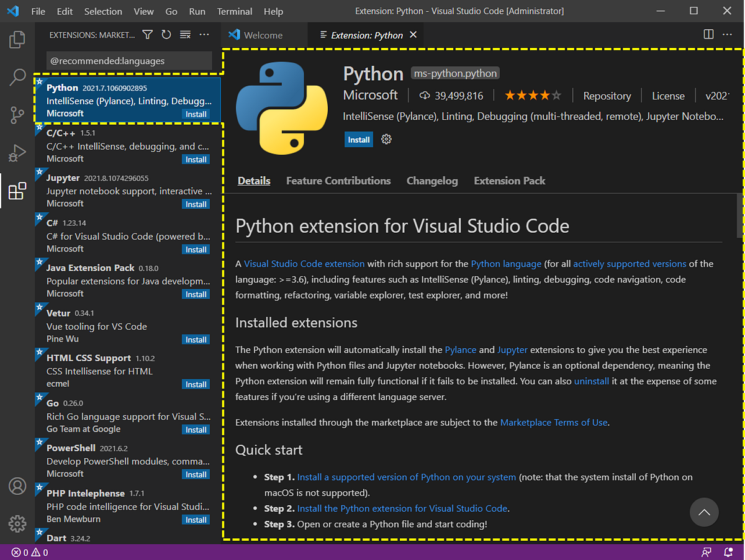Open gear menu beside Python Install button
745x560 pixels.
[386, 140]
